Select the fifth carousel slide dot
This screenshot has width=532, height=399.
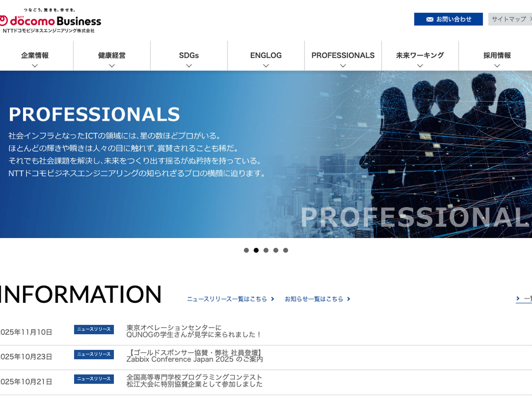[286, 250]
